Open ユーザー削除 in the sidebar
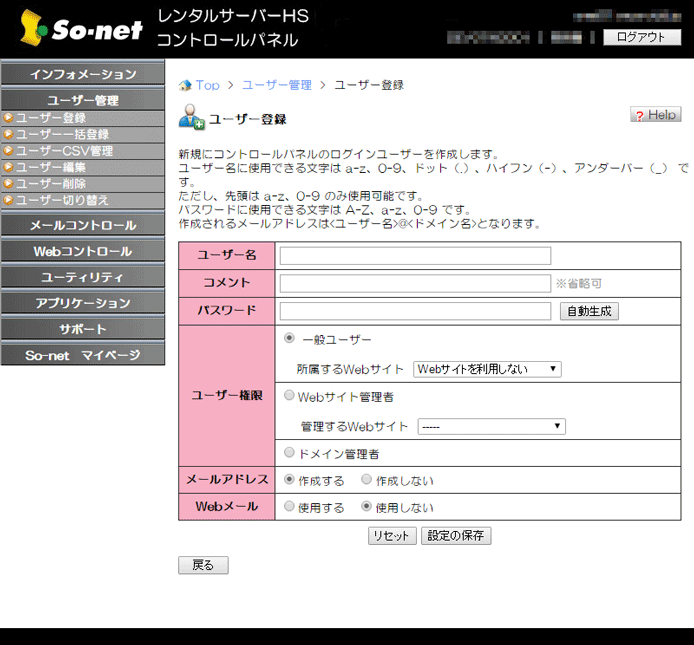Viewport: 694px width, 645px height. pyautogui.click(x=50, y=184)
